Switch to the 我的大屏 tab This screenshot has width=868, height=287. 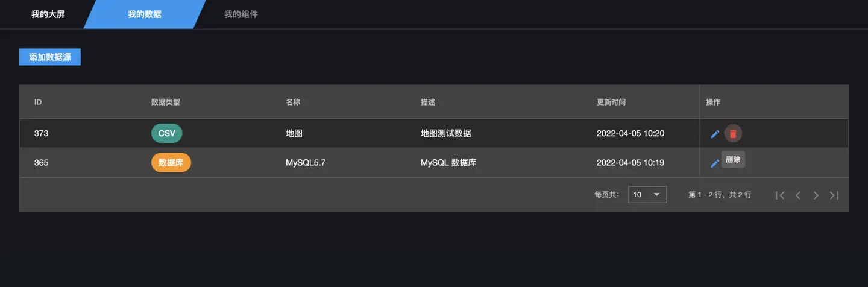click(48, 14)
